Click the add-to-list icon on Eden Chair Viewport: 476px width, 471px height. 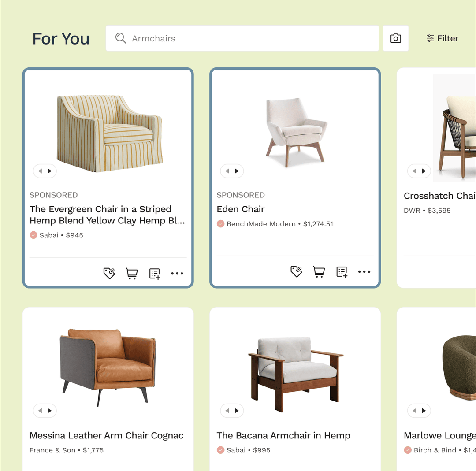pyautogui.click(x=342, y=272)
